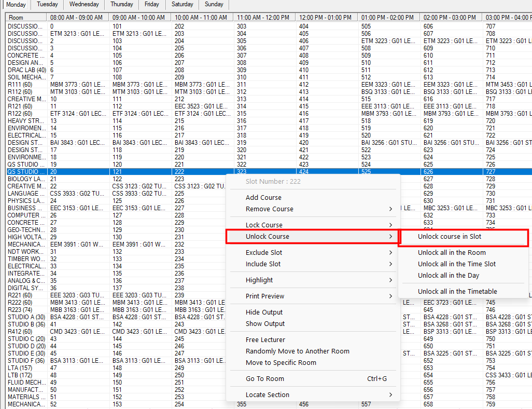This screenshot has width=532, height=409.
Task: Select the Free Lecturer option
Action: click(313, 339)
